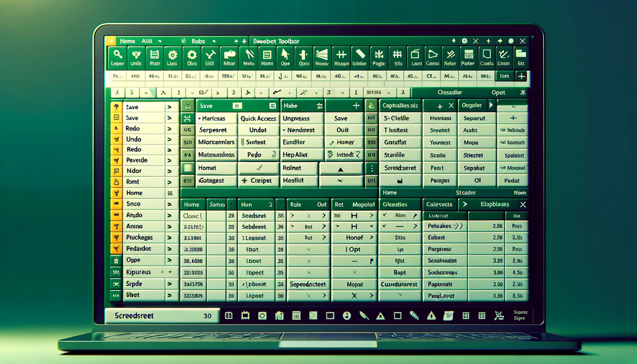Click the Quick Access button

258,118
